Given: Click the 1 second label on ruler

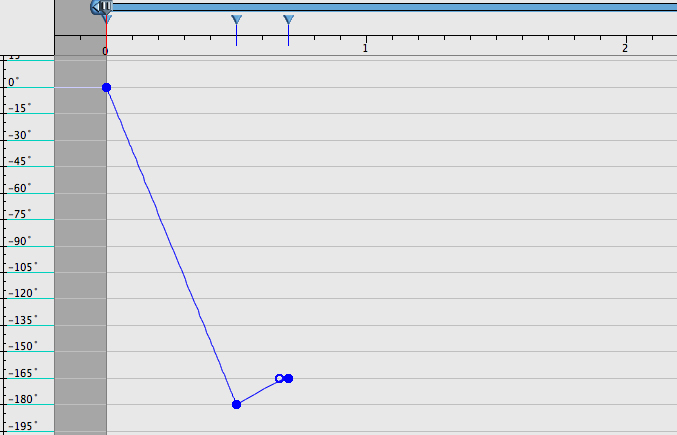Looking at the screenshot, I should (x=365, y=48).
